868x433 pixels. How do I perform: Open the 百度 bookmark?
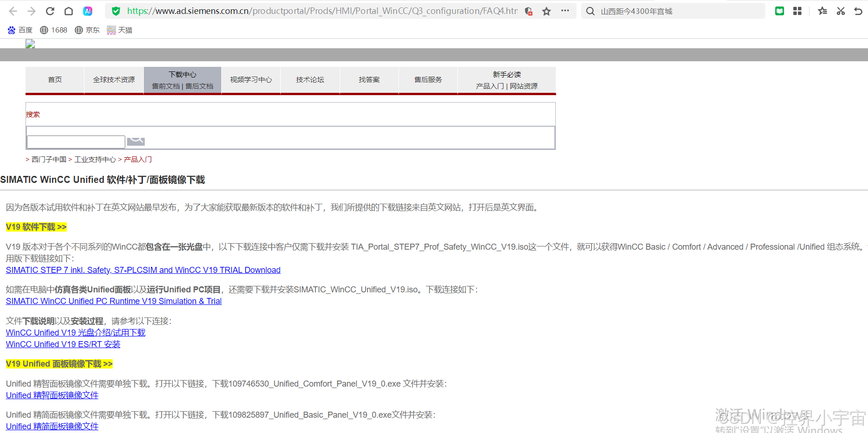pos(20,30)
